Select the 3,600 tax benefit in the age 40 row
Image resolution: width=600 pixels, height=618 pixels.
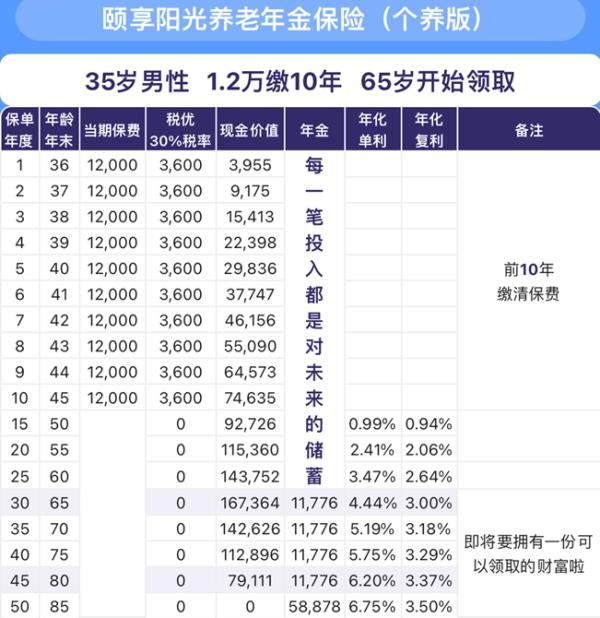point(181,269)
